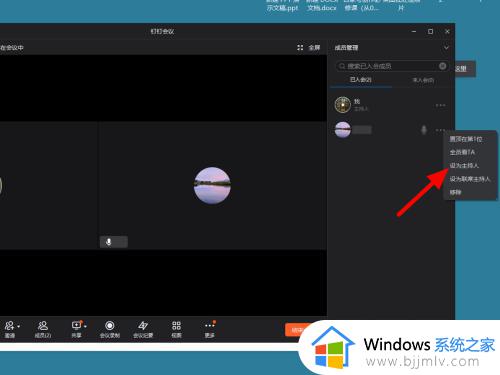Open the members (成员) list icon
Screen dimensions: 500x375
(43, 325)
